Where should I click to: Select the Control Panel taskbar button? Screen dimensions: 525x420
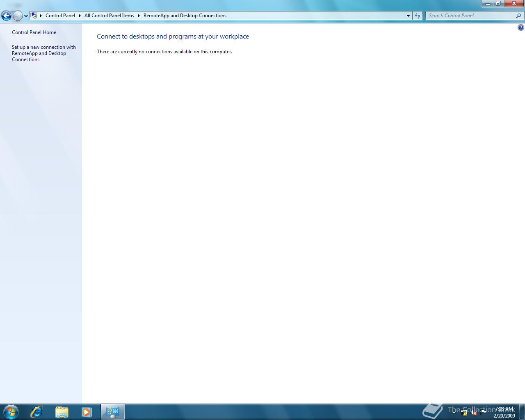[x=113, y=412]
